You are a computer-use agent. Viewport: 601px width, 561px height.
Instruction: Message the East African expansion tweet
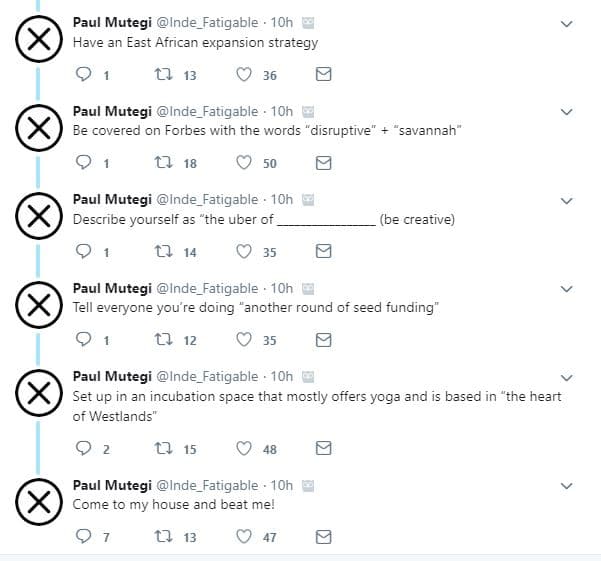point(323,75)
